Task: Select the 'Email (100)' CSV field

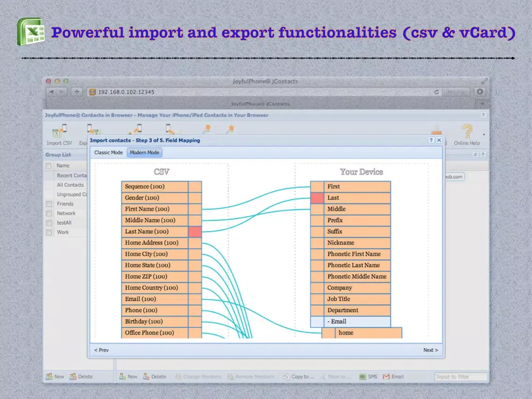Action: [x=155, y=299]
